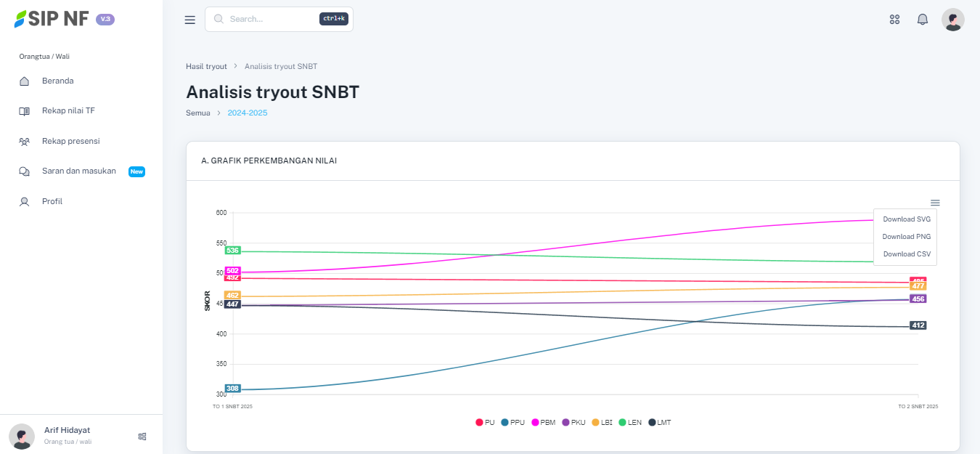Toggle LEN series visibility in legend
The image size is (980, 454).
coord(629,423)
